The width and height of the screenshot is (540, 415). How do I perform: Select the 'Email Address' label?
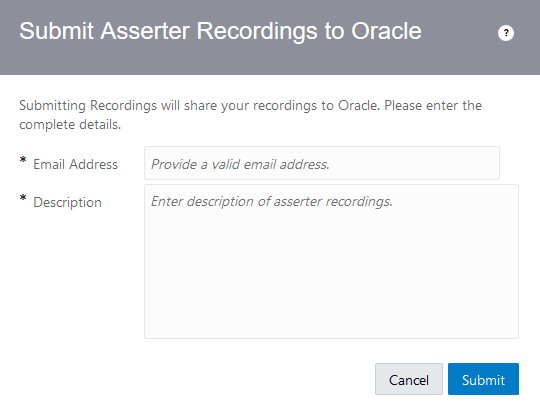tap(75, 164)
